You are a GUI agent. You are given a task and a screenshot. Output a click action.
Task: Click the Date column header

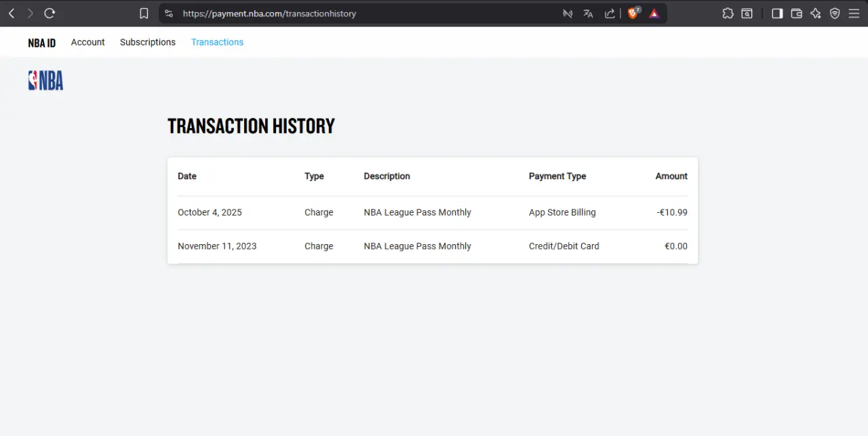coord(187,176)
